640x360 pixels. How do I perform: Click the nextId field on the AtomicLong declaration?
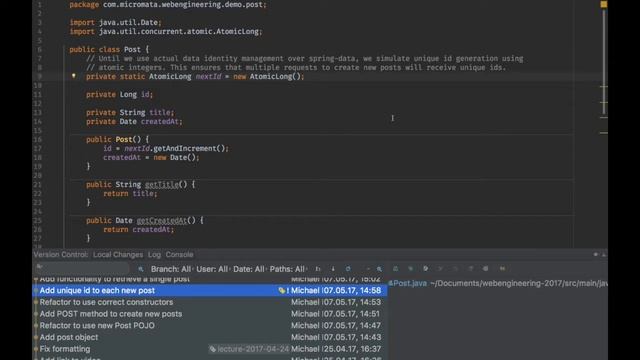coord(208,76)
